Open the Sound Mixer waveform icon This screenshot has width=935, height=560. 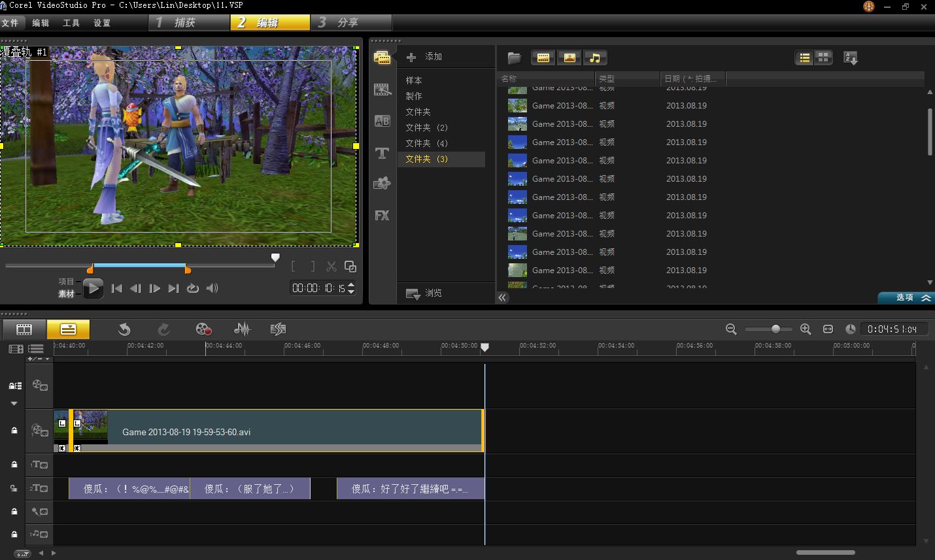[243, 329]
